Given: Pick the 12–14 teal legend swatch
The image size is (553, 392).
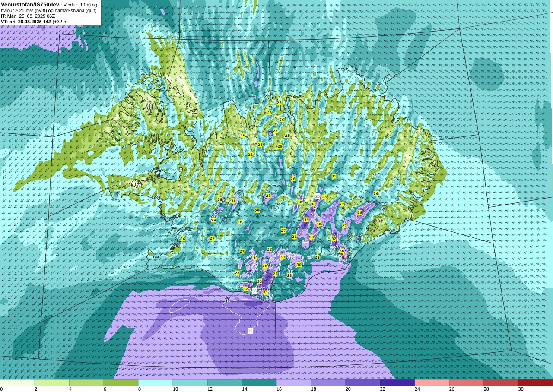Looking at the screenshot, I should coord(225,383).
